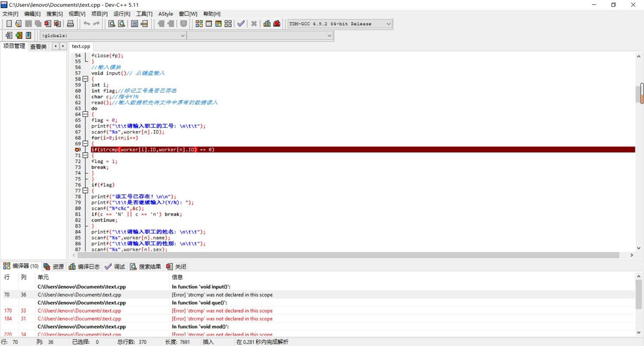This screenshot has height=346, width=644.
Task: Click the Rebuild All icon
Action: (x=228, y=24)
